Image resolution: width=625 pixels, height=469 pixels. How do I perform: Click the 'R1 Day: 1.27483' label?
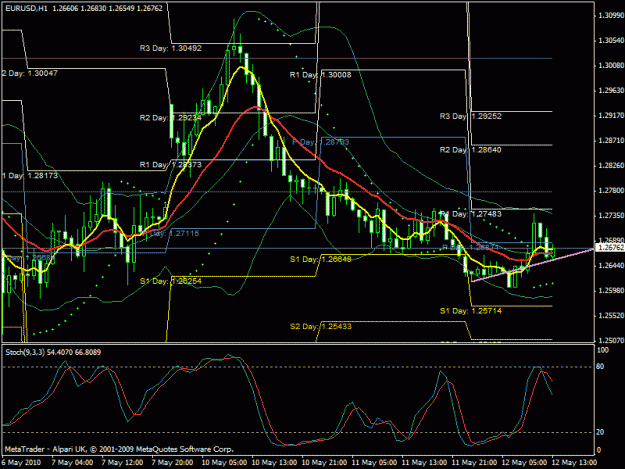point(471,214)
